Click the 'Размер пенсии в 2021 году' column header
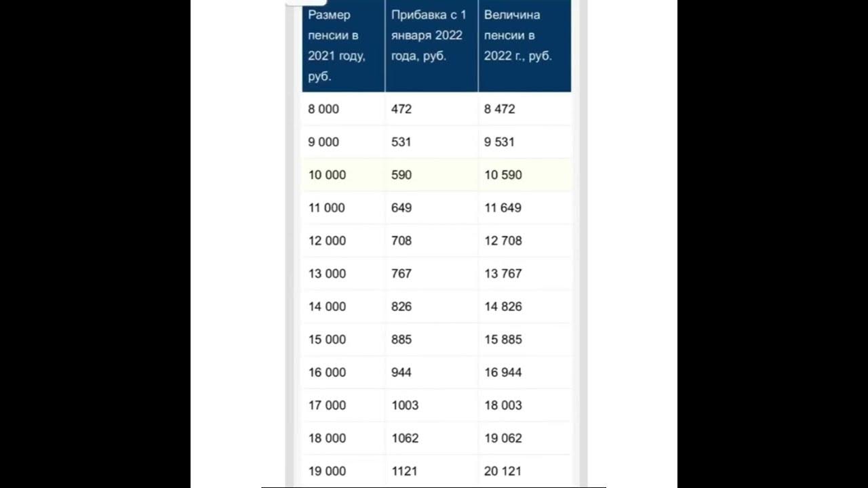Image resolution: width=868 pixels, height=488 pixels. pyautogui.click(x=343, y=45)
